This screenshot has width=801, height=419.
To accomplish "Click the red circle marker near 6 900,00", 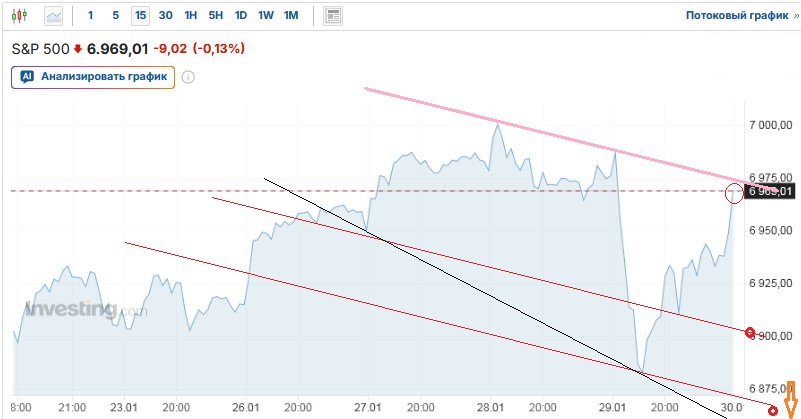I will point(751,332).
